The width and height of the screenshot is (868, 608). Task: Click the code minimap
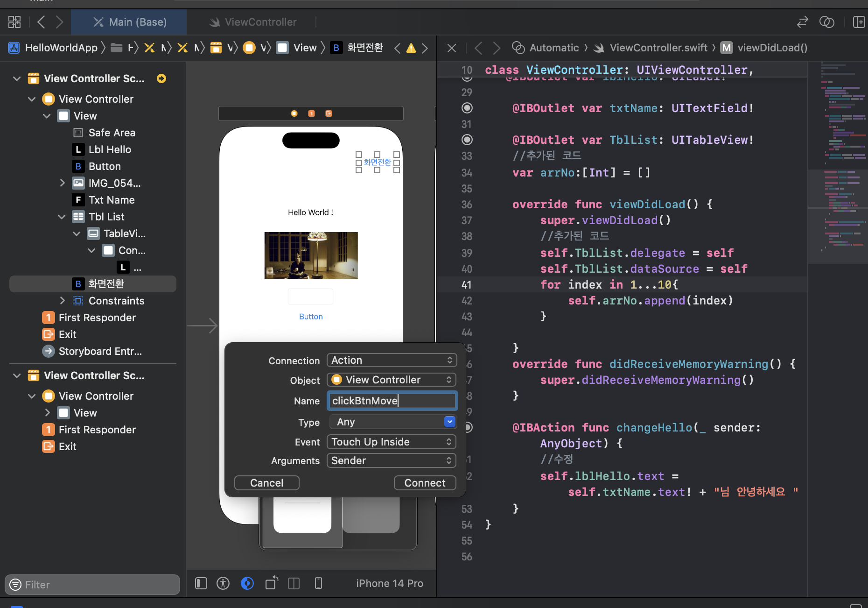tap(838, 163)
